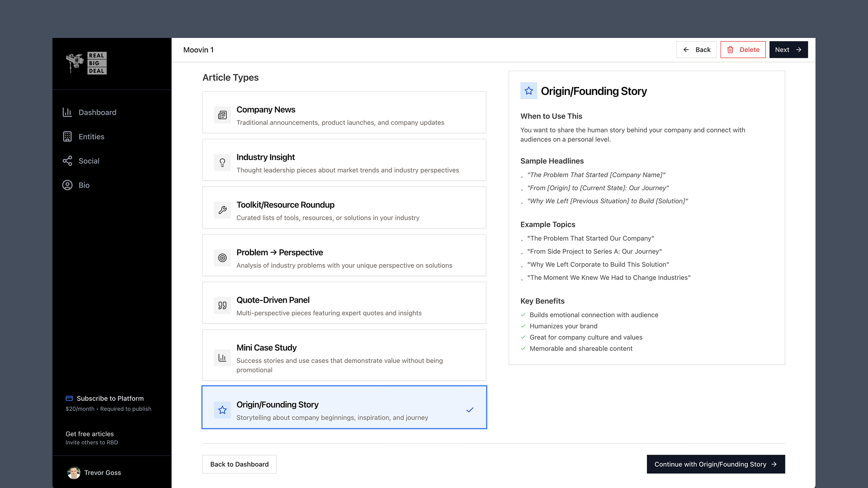Open Entities from the sidebar
The width and height of the screenshot is (868, 488).
67,136
